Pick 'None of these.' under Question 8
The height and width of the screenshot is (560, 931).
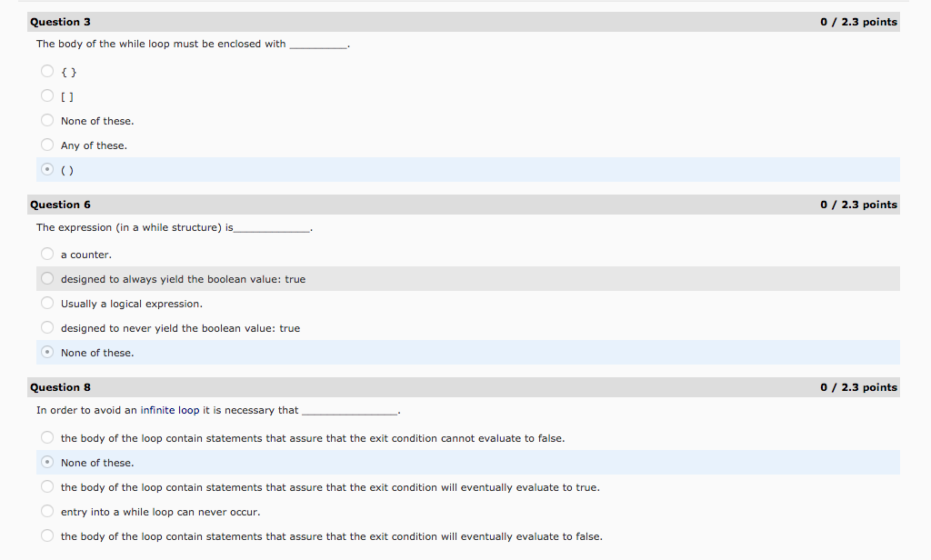[47, 463]
